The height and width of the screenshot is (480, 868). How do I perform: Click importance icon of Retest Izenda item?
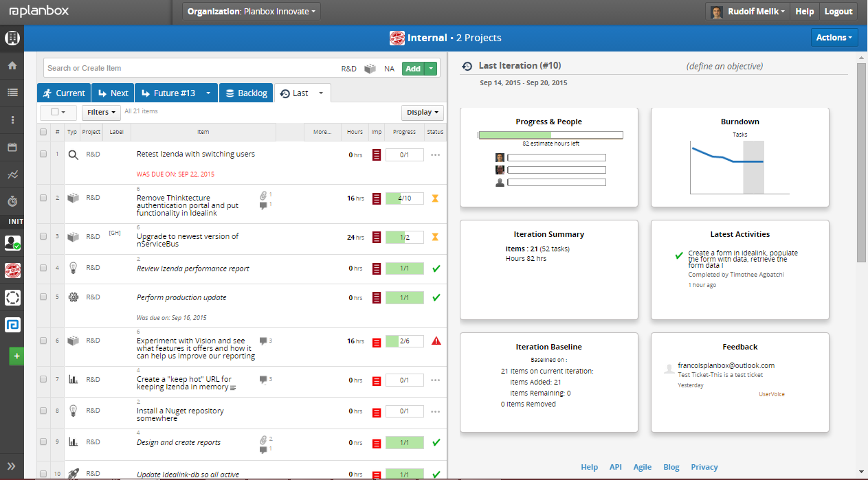tap(376, 155)
